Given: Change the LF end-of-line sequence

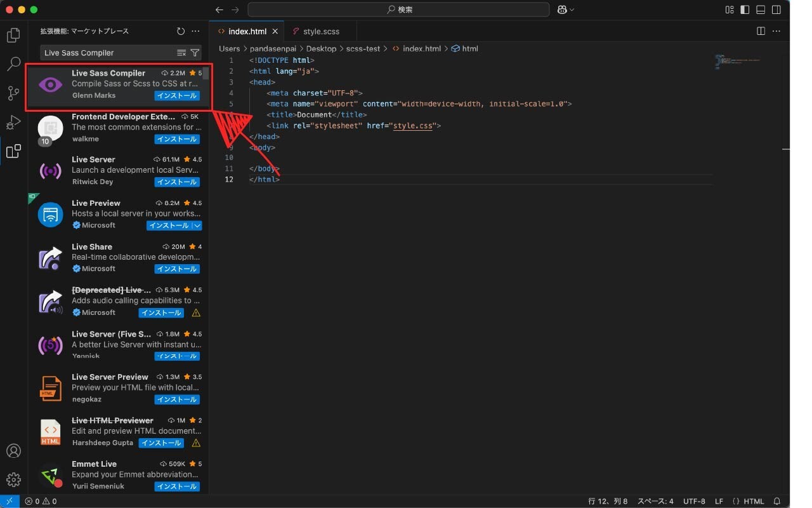Looking at the screenshot, I should click(x=719, y=501).
